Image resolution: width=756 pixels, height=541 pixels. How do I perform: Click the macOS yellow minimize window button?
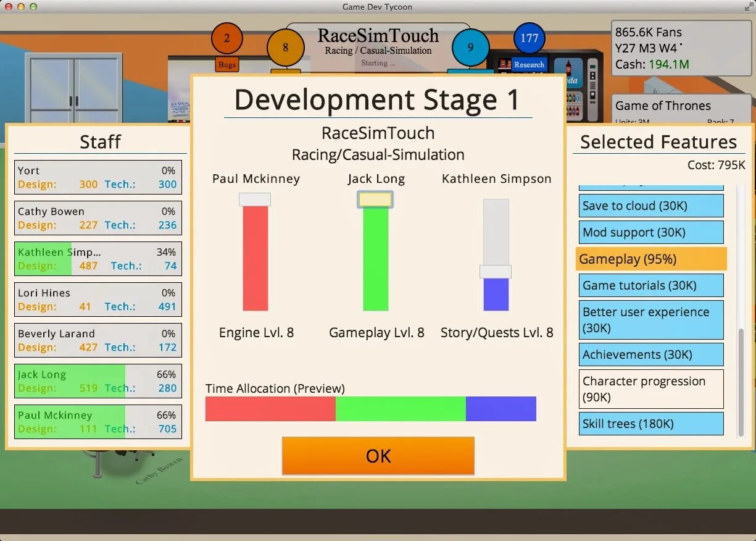[21, 7]
